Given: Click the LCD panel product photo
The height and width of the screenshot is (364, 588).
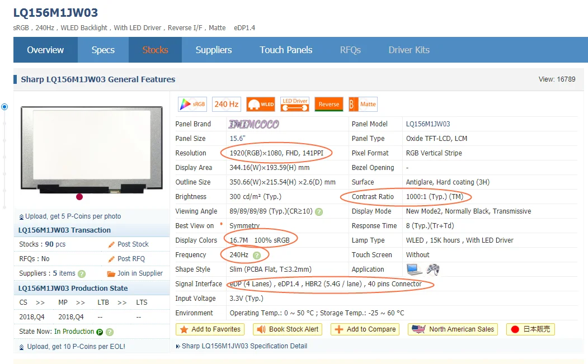Looking at the screenshot, I should pyautogui.click(x=92, y=149).
